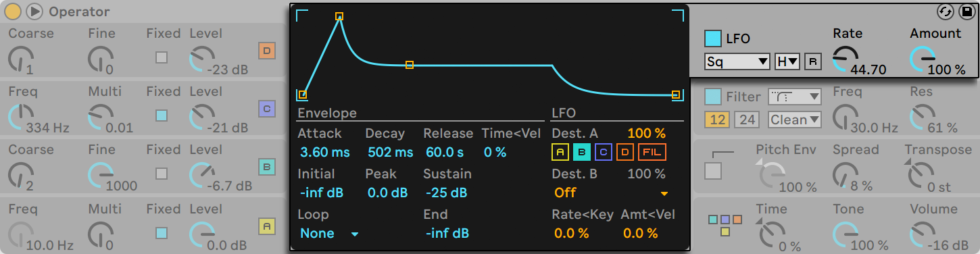980x254 pixels.
Task: Enable Fixed for oscillator B
Action: [x=162, y=174]
